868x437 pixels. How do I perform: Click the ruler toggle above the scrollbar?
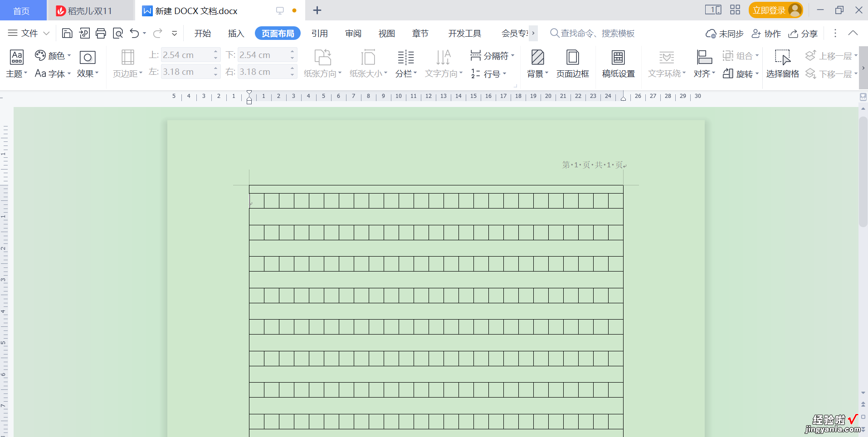click(x=863, y=97)
